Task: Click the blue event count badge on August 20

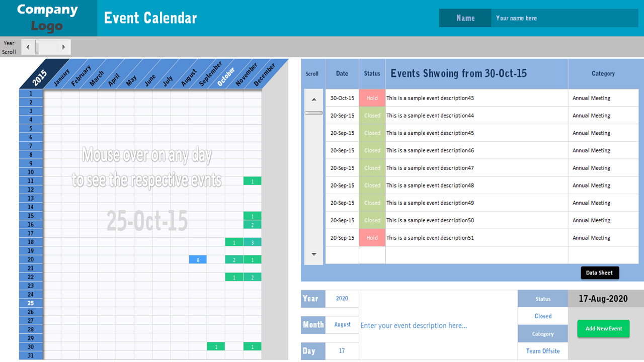Action: click(x=197, y=259)
